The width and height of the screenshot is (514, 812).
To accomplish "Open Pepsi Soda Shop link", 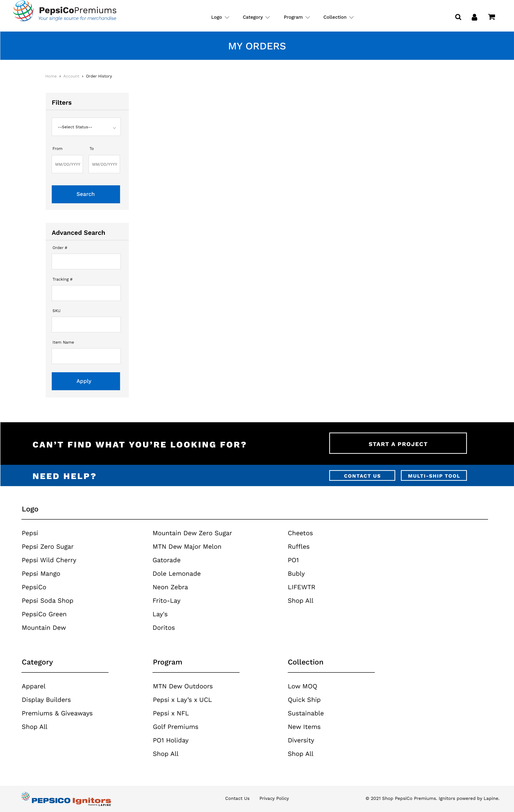I will coord(48,601).
